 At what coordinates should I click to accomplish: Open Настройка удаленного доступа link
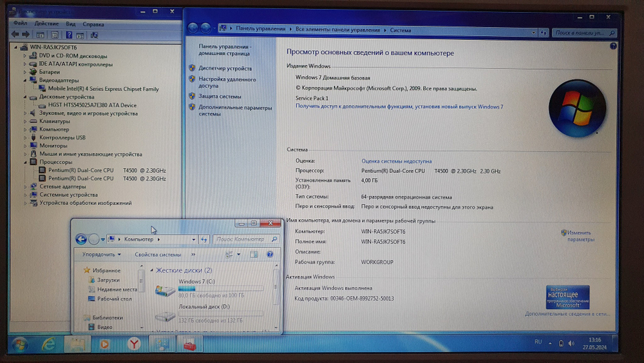point(227,83)
